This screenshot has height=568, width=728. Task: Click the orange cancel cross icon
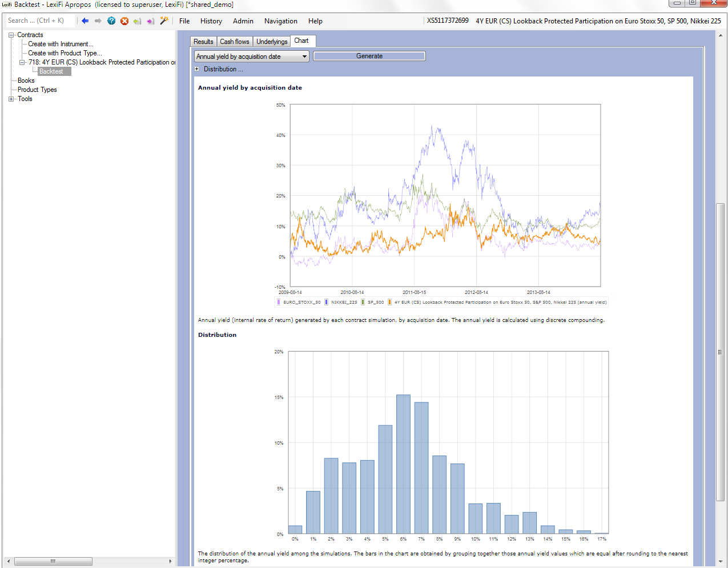click(124, 21)
